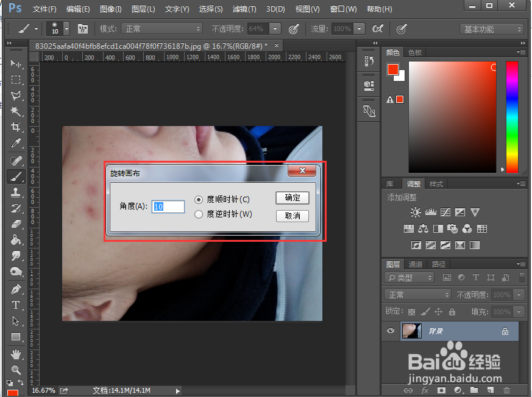Select the counterclockwise (逆时针) radio button

(x=199, y=214)
